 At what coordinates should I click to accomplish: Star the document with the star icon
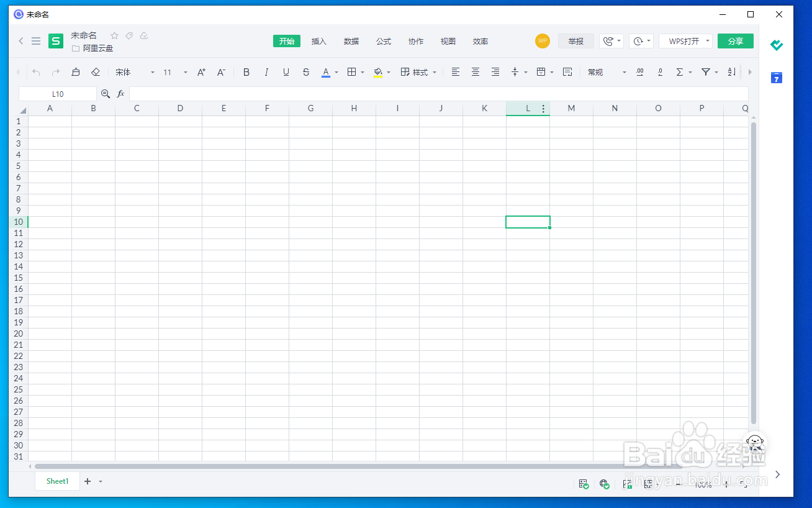pyautogui.click(x=114, y=35)
